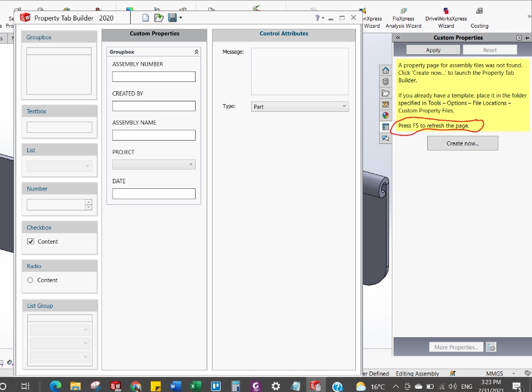Viewport: 532px width, 392px height.
Task: Click the Control Attributes column header
Action: (284, 34)
